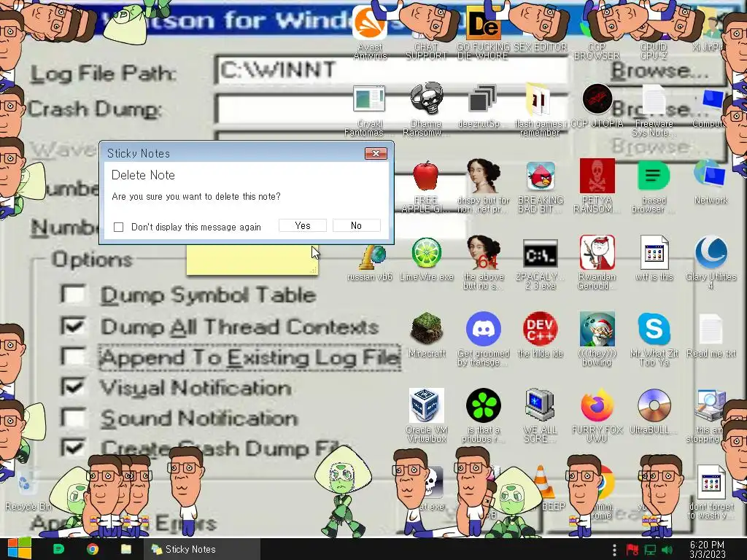Show hidden tray icons via dots
The width and height of the screenshot is (747, 560).
[614, 550]
